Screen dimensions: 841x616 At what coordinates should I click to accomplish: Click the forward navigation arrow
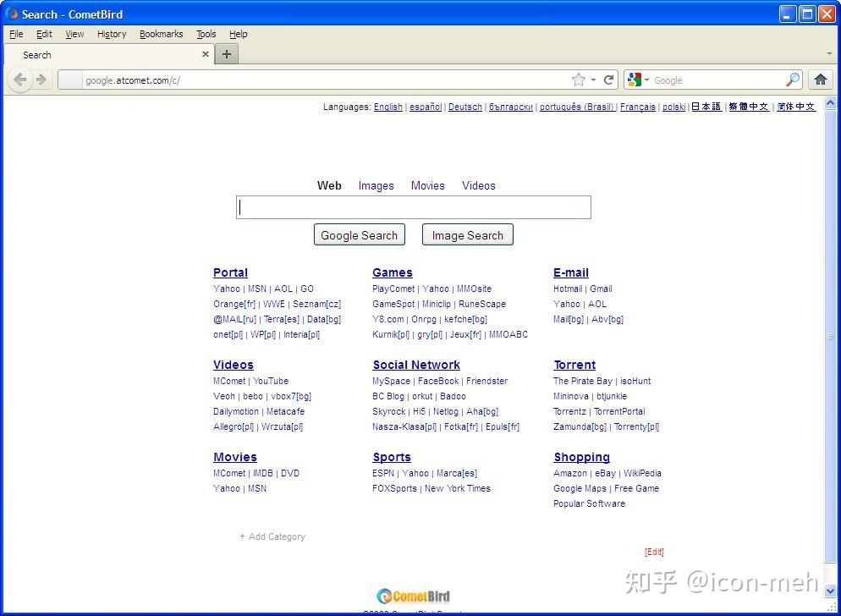[43, 79]
